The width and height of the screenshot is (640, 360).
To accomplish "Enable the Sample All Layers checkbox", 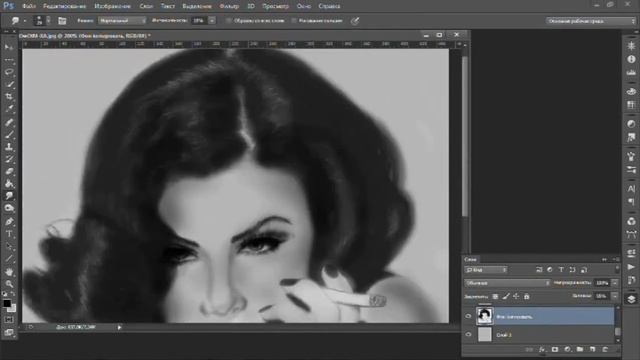I will click(x=229, y=20).
